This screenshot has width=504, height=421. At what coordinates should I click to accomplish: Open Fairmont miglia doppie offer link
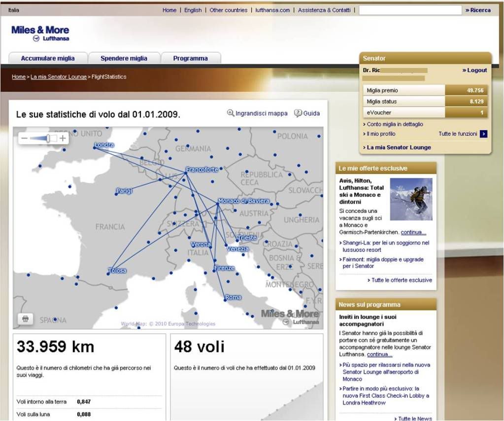click(x=383, y=263)
